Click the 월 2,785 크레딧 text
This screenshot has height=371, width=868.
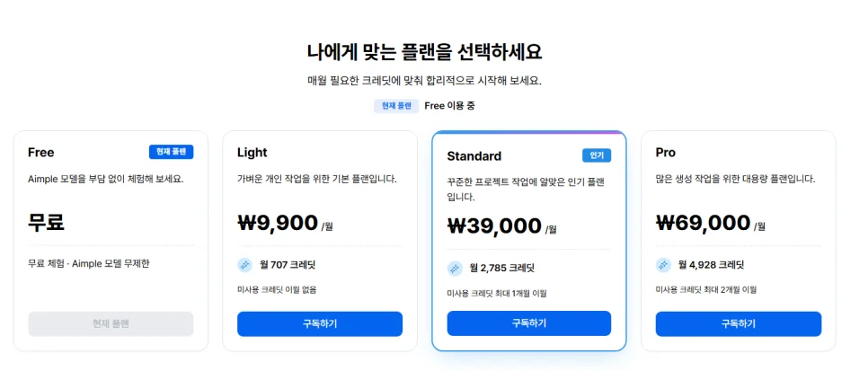click(x=502, y=269)
